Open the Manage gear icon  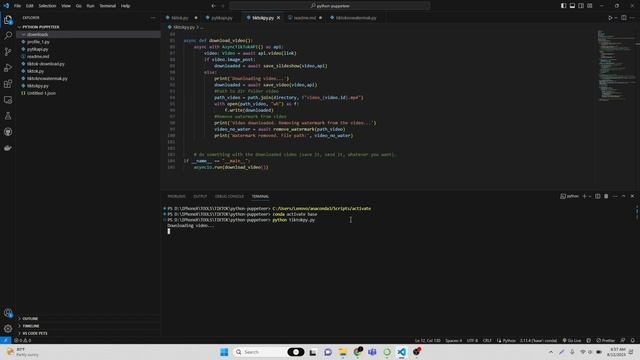click(8, 329)
